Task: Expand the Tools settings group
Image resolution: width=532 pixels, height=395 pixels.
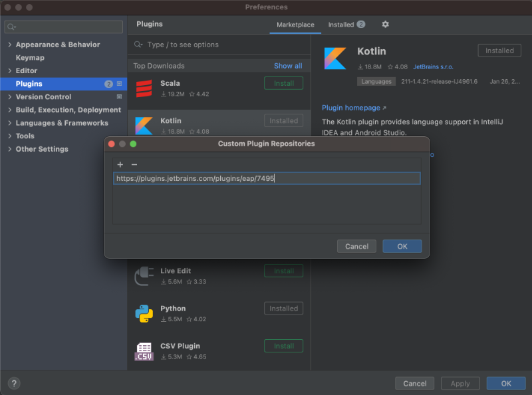Action: coord(9,136)
